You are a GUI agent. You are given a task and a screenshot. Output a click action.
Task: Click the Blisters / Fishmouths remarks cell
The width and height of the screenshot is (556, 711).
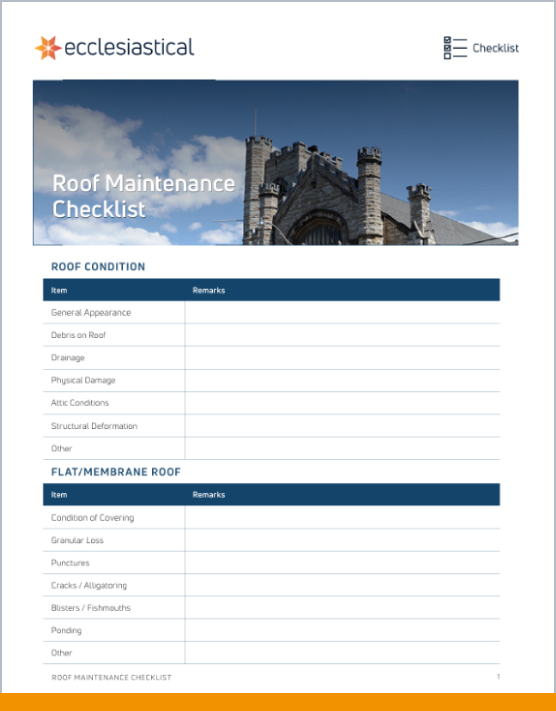point(342,608)
